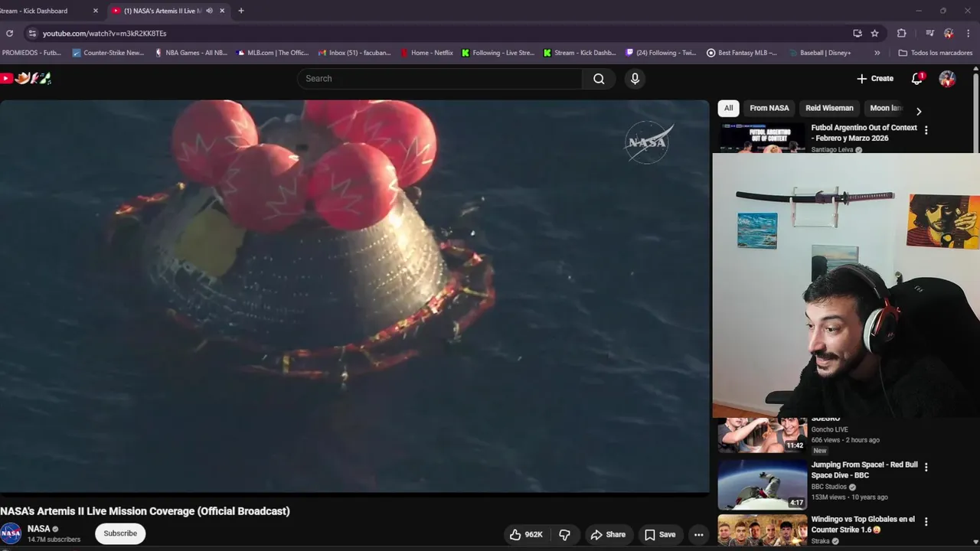The width and height of the screenshot is (980, 551).
Task: Open Windingo vs Top Globales thumbnail
Action: pyautogui.click(x=762, y=530)
